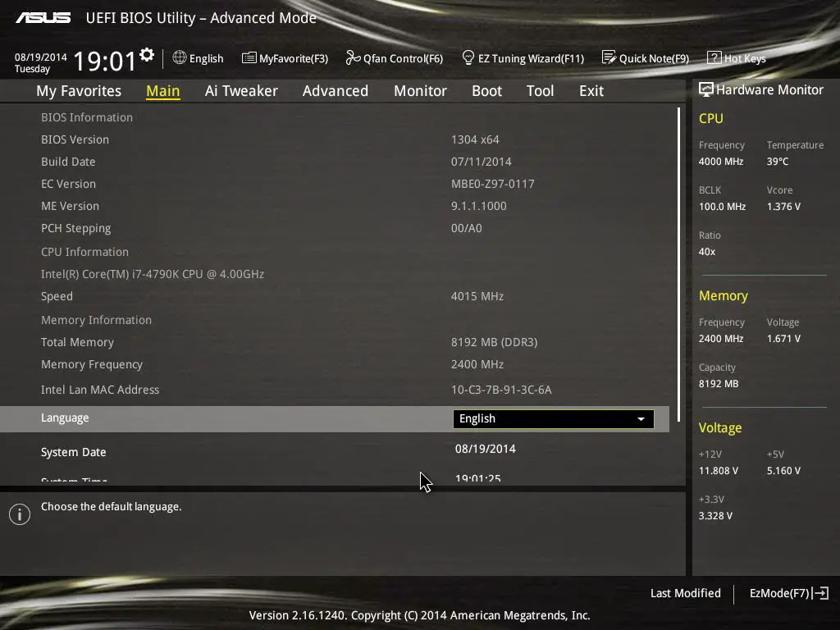
Task: Switch to the Monitor tab
Action: click(x=421, y=91)
